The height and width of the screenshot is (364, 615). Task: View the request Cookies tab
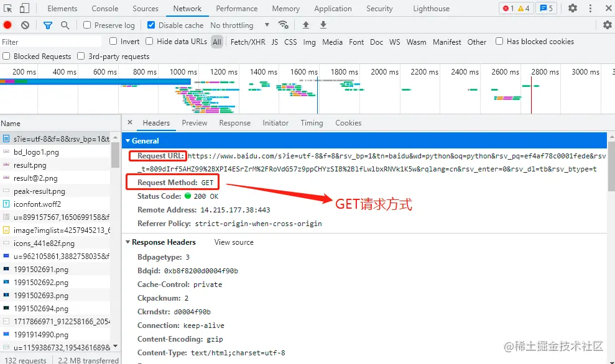(x=348, y=122)
